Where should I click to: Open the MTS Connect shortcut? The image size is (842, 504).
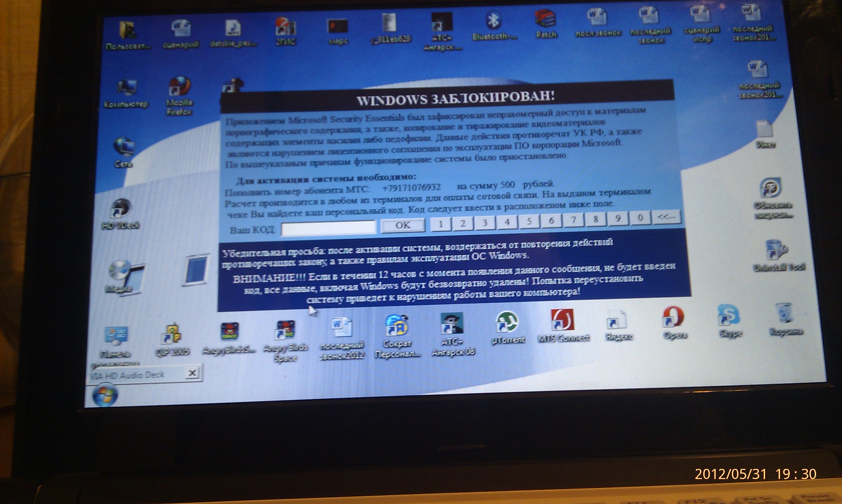562,320
